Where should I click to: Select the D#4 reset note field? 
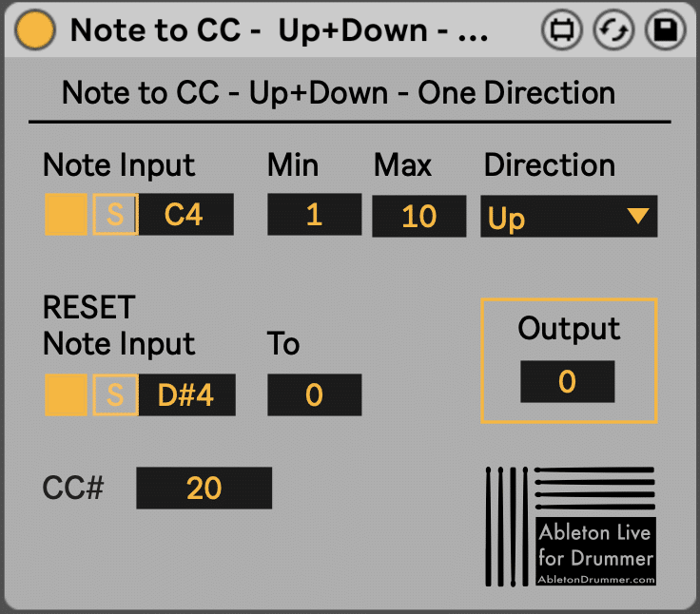pos(186,394)
